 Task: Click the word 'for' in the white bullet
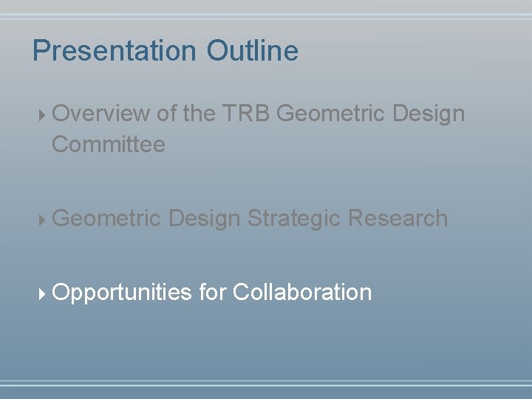212,291
